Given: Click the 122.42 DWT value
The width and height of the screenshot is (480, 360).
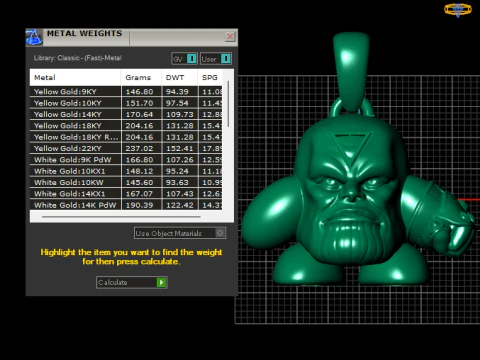Looking at the screenshot, I should [180, 205].
